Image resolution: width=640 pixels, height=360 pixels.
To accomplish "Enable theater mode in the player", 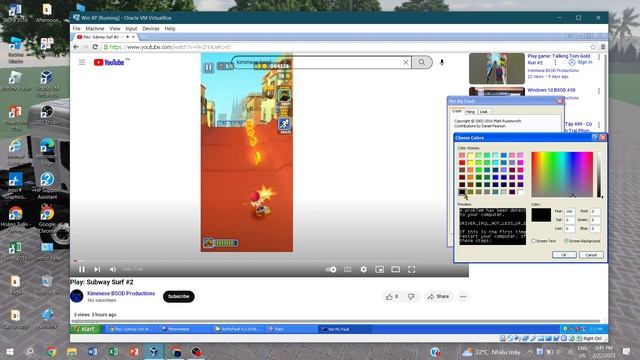I will coord(396,269).
